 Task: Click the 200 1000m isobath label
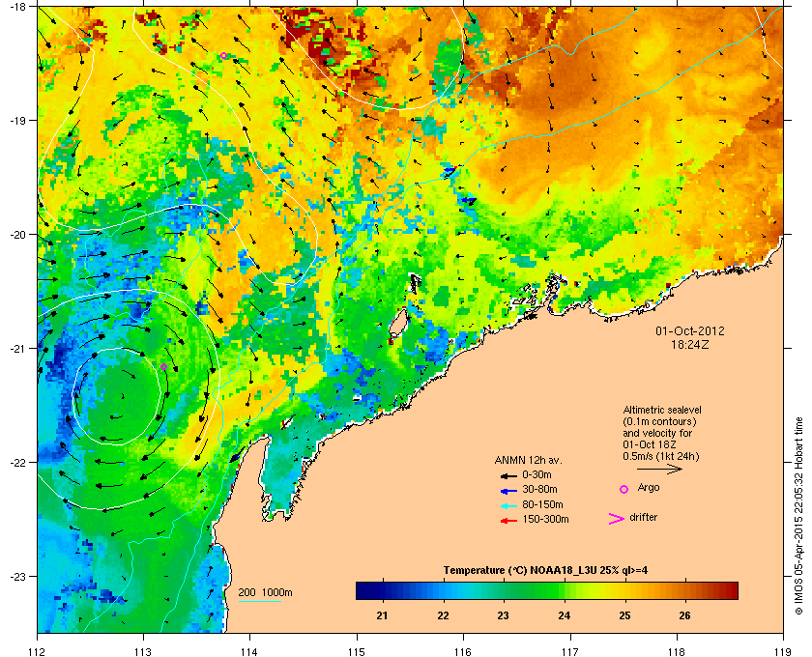(x=265, y=593)
